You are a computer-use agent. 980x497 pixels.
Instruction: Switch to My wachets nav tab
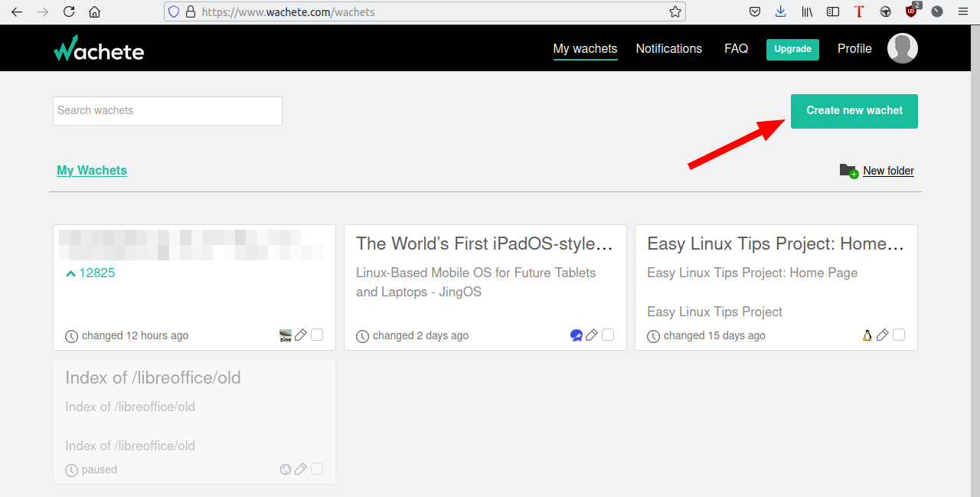click(x=585, y=48)
